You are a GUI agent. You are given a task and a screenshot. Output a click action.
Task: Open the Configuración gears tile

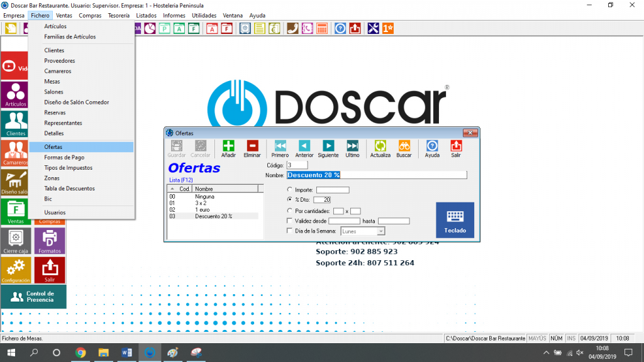coord(16,270)
